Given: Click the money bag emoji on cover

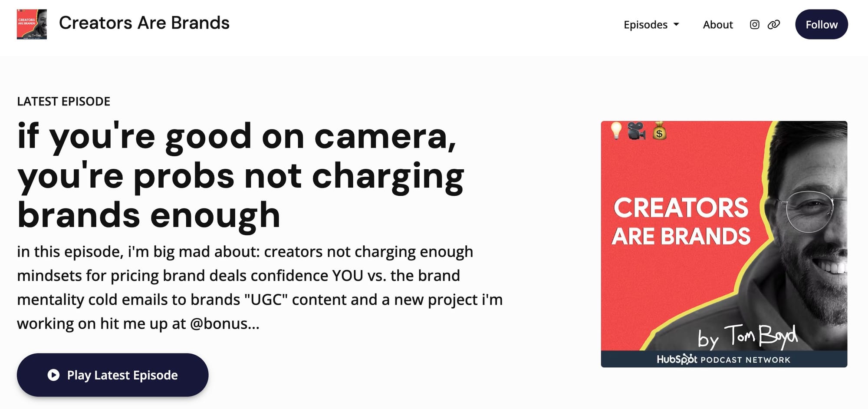Looking at the screenshot, I should pyautogui.click(x=659, y=131).
